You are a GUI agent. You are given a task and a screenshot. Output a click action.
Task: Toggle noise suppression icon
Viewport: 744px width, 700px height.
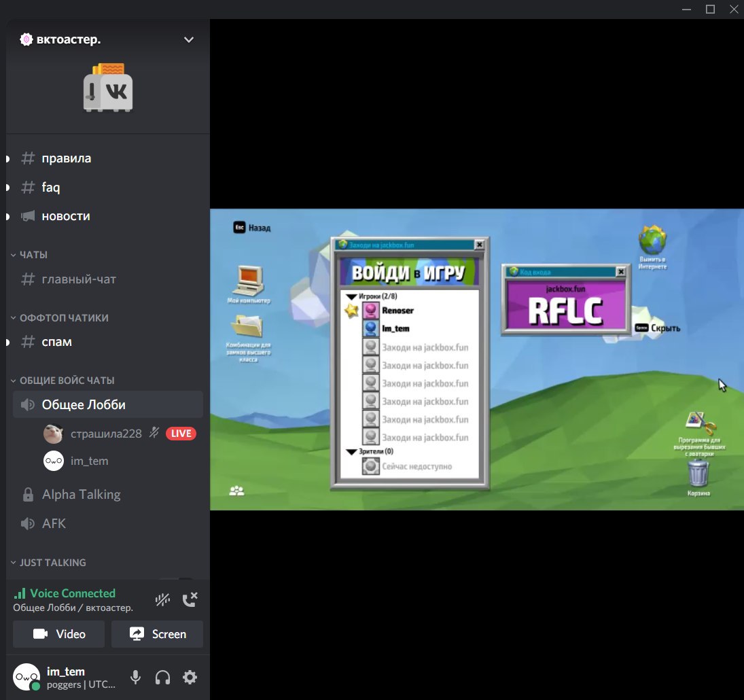(162, 600)
